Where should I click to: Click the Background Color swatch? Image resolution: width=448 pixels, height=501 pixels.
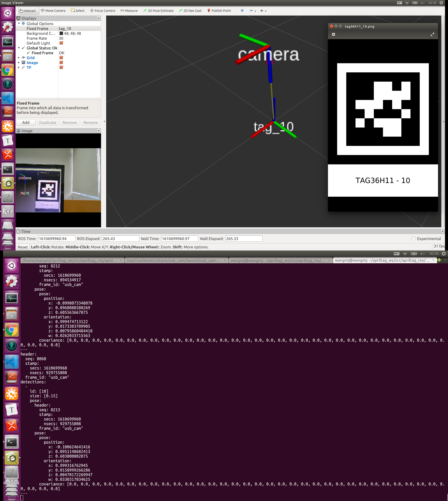(x=61, y=33)
